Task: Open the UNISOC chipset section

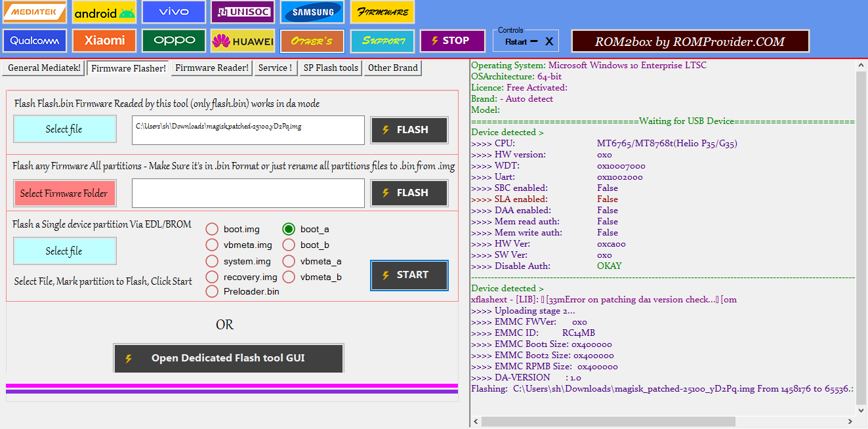Action: 243,12
